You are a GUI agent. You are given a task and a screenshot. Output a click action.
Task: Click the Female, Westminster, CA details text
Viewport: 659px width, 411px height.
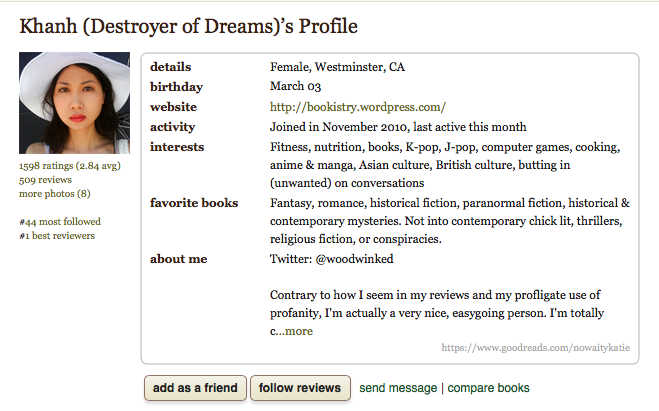click(337, 67)
